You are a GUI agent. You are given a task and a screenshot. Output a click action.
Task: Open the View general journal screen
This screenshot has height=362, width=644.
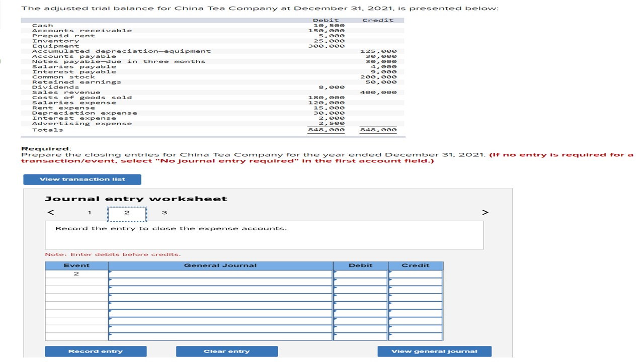[435, 351]
